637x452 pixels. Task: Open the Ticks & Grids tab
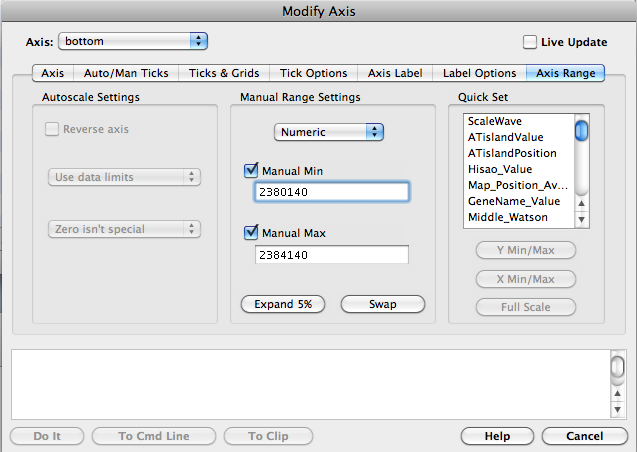coord(224,73)
